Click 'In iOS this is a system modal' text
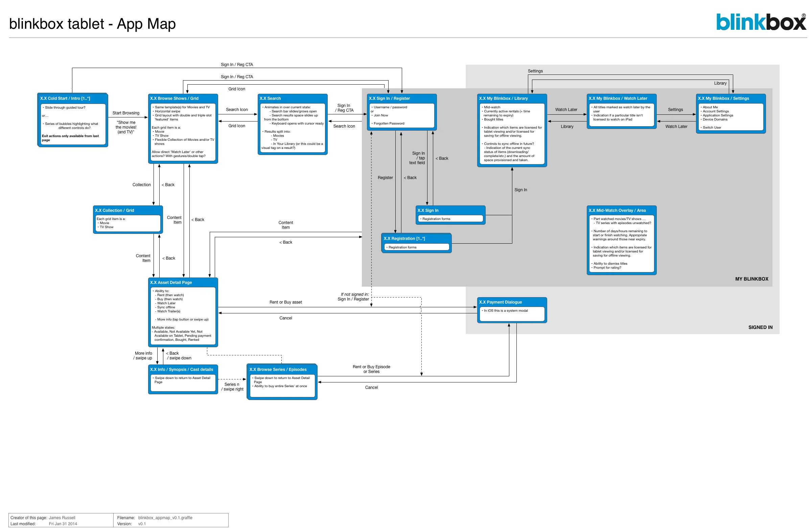The image size is (812, 531). click(x=506, y=311)
